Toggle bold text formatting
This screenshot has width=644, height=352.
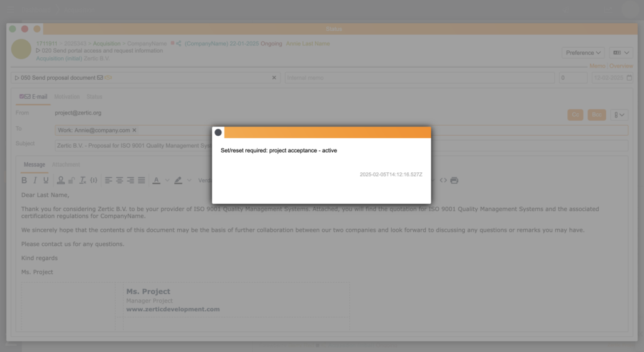(x=25, y=180)
